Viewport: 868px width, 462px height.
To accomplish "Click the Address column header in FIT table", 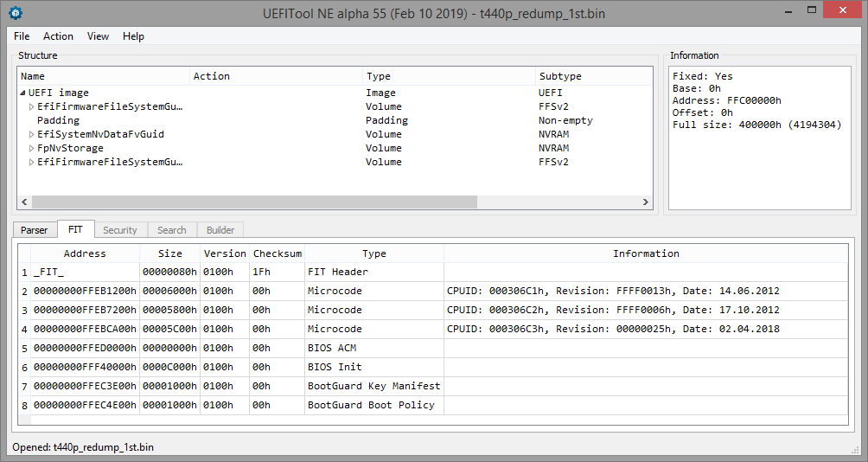I will [85, 253].
